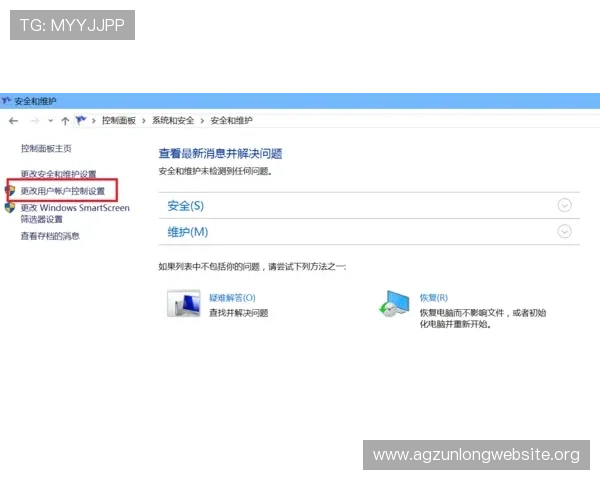Open 查看存档的消息 link
The width and height of the screenshot is (600, 480).
50,236
